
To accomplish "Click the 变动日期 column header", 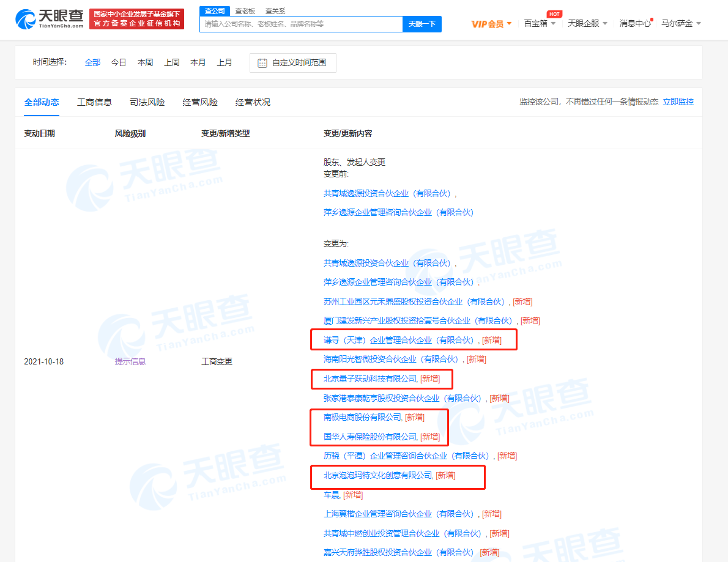I will [40, 134].
